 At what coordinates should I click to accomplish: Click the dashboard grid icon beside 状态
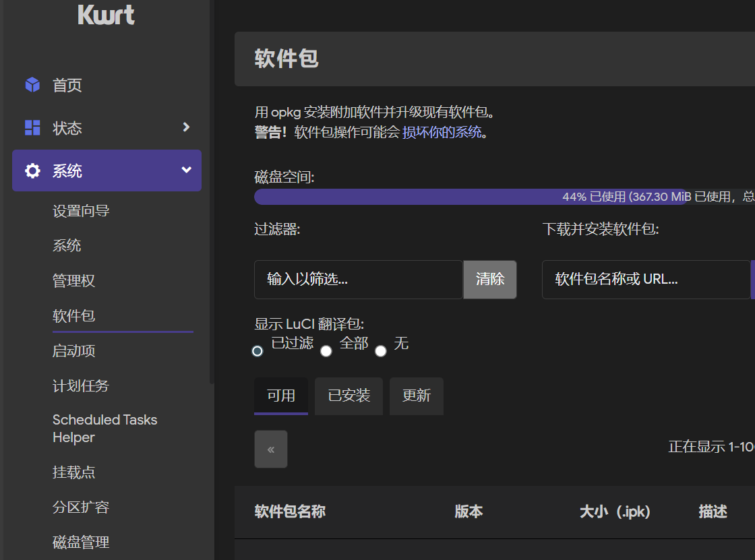coord(32,127)
